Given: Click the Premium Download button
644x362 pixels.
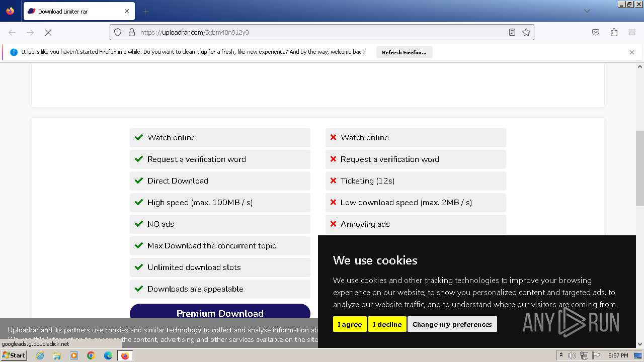Looking at the screenshot, I should tap(220, 311).
